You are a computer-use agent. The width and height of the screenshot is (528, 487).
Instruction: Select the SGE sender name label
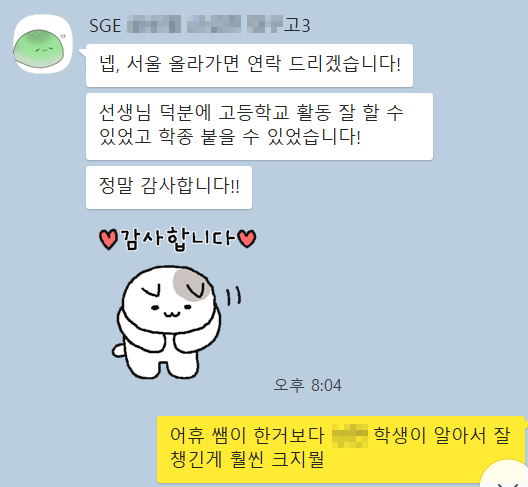105,26
